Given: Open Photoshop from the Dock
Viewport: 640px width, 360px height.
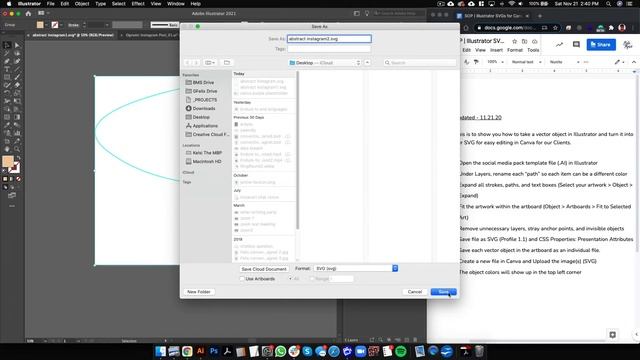Looking at the screenshot, I should point(213,351).
